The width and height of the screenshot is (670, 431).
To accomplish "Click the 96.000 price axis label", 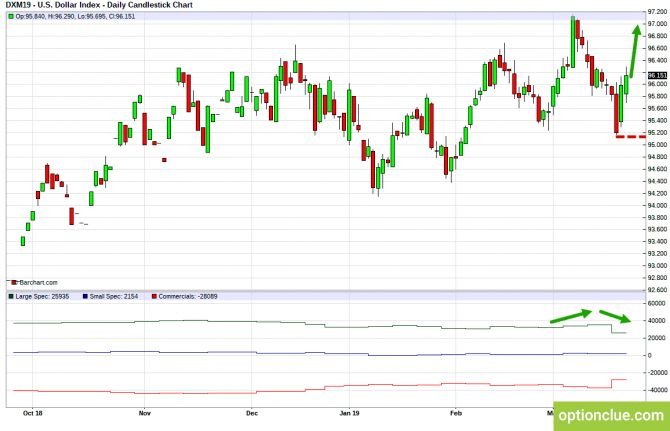I will [x=657, y=84].
